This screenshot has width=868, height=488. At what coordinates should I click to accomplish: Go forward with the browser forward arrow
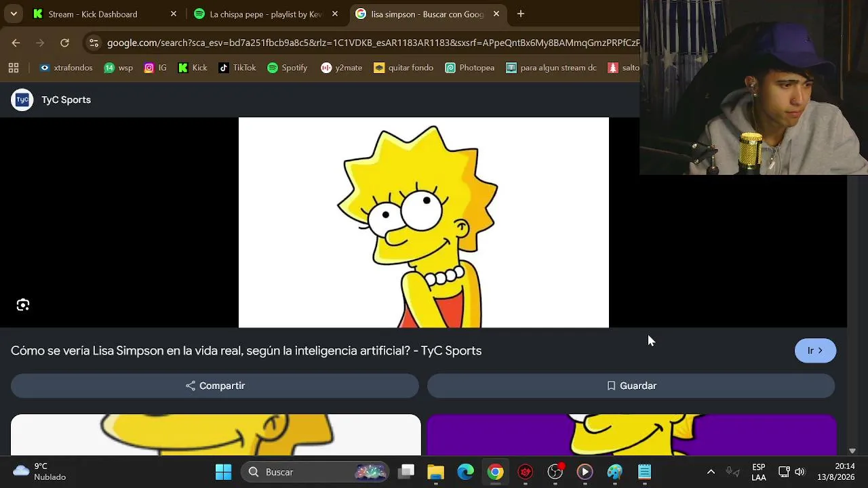40,43
